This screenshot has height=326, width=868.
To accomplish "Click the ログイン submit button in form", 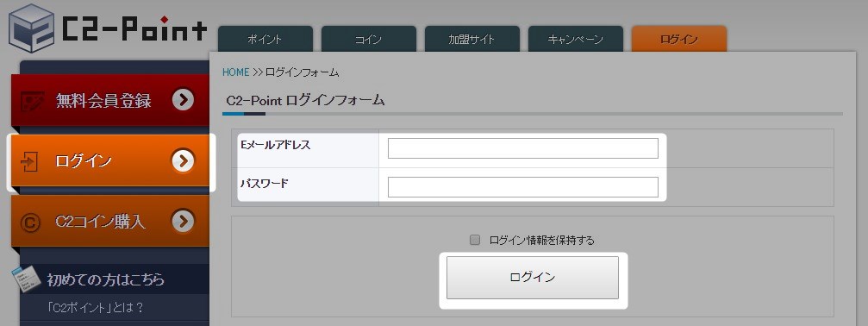I will pyautogui.click(x=533, y=278).
